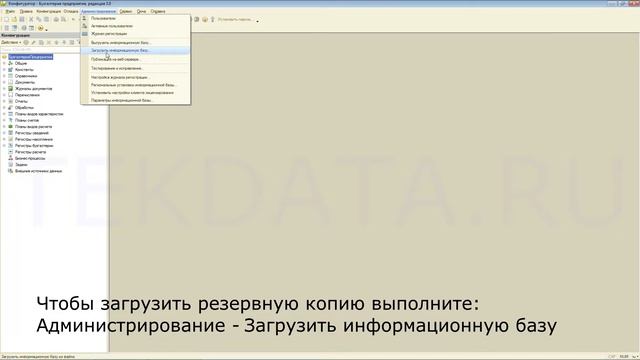Select Задачи in the configuration tree
This screenshot has width=640, height=360.
pos(21,164)
